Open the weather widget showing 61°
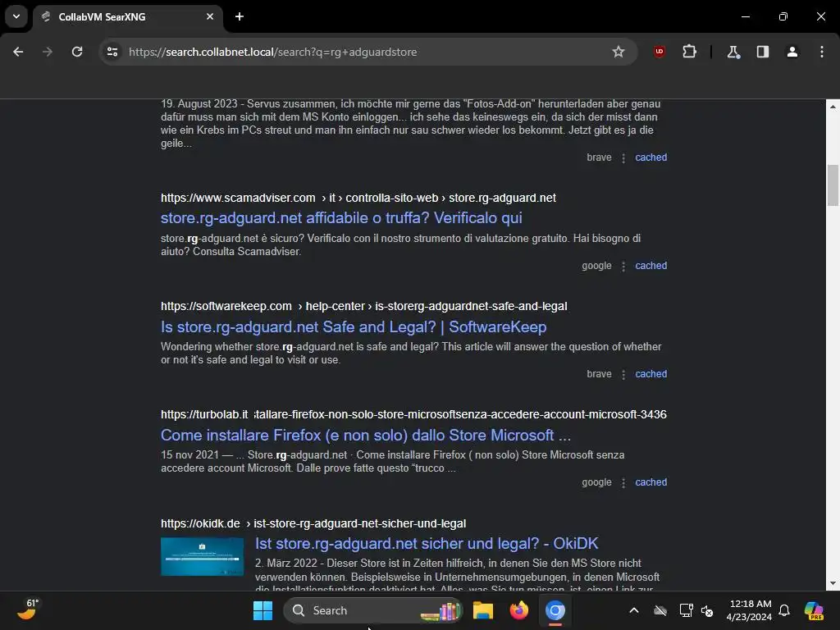840x630 pixels. point(28,609)
